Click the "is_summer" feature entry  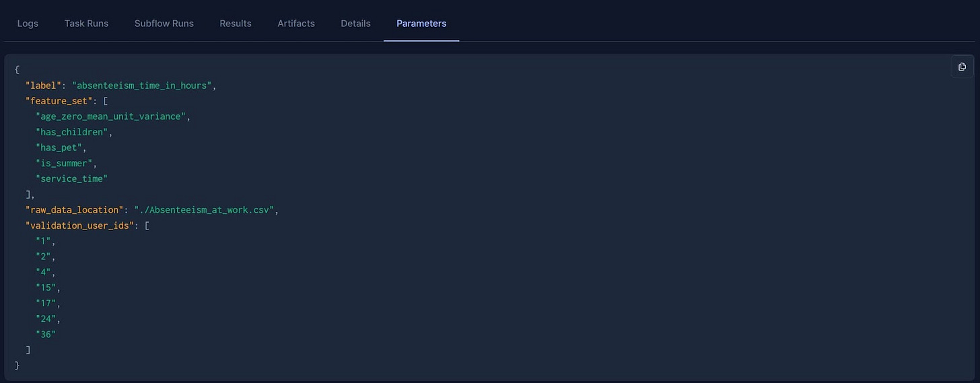pyautogui.click(x=64, y=163)
